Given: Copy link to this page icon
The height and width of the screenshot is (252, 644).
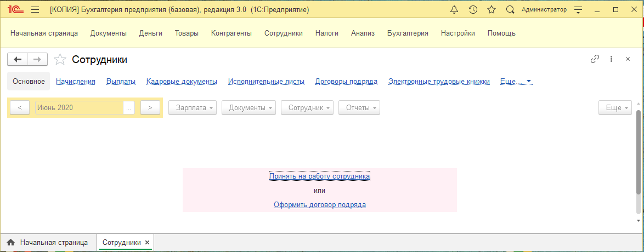Looking at the screenshot, I should pos(595,59).
